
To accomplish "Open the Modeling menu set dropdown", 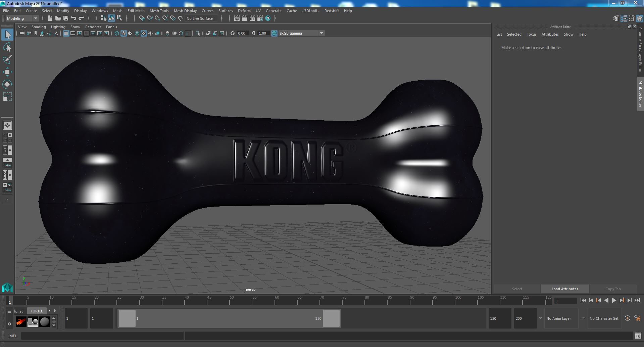I will click(22, 18).
